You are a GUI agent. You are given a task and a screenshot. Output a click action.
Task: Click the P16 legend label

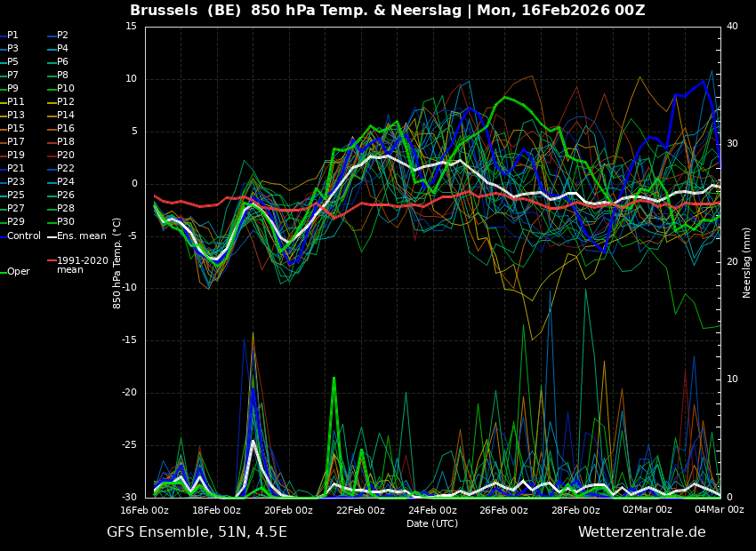tap(66, 128)
